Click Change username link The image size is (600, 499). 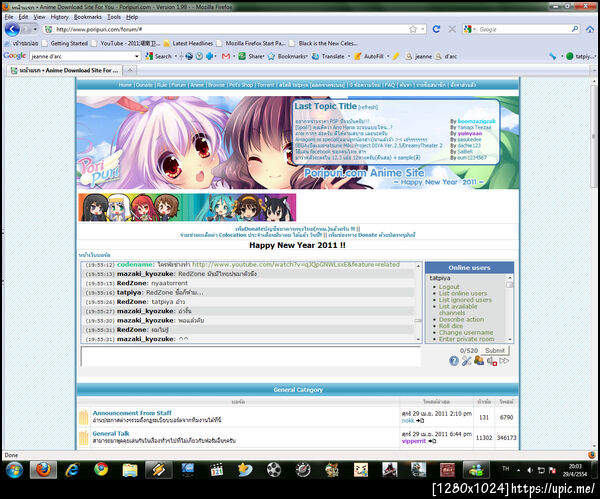(x=466, y=332)
